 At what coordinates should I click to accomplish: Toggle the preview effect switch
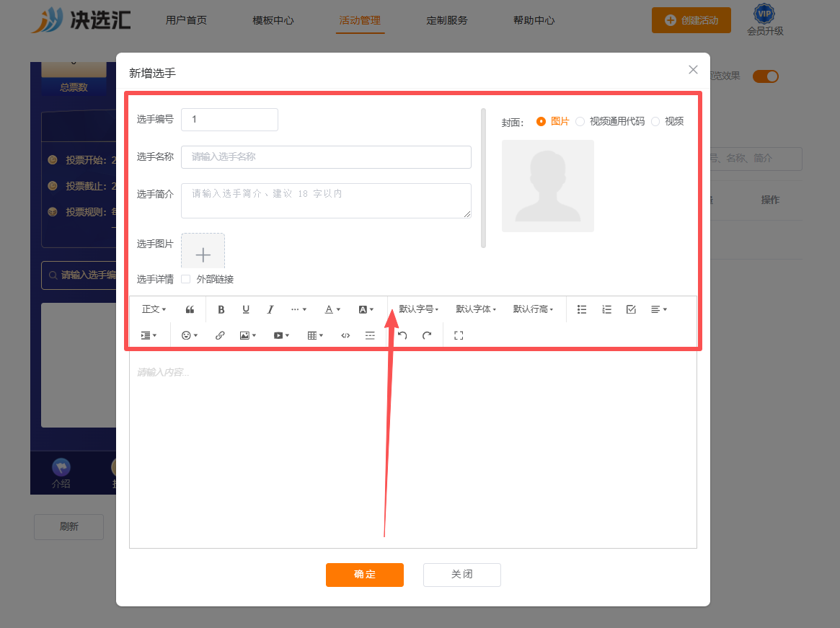coord(766,76)
